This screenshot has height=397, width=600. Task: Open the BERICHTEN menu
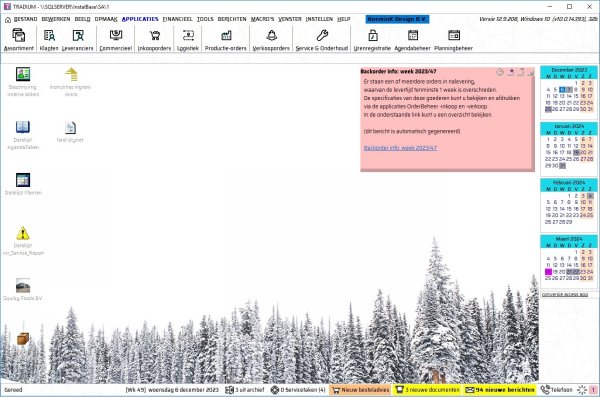tap(232, 19)
